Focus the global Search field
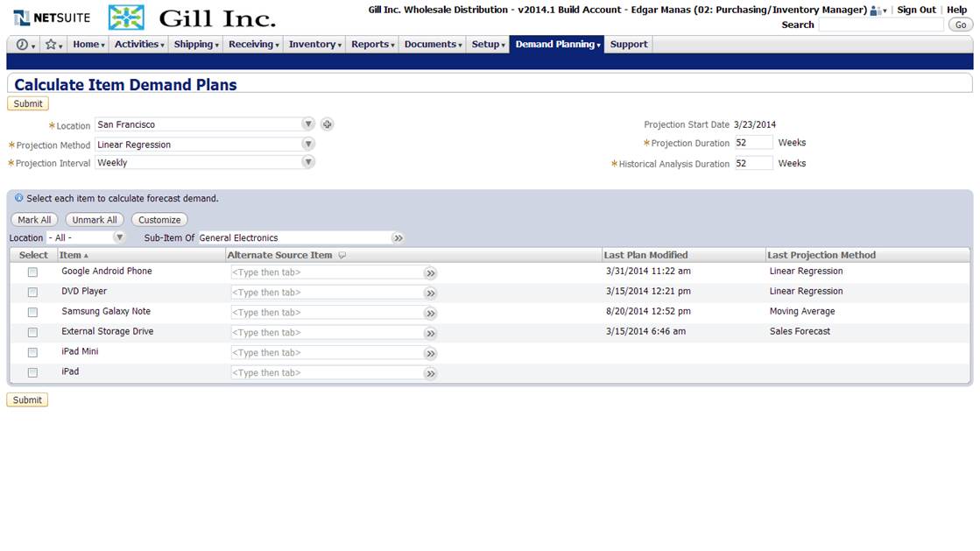Viewport: 980px width, 551px height. coord(881,25)
